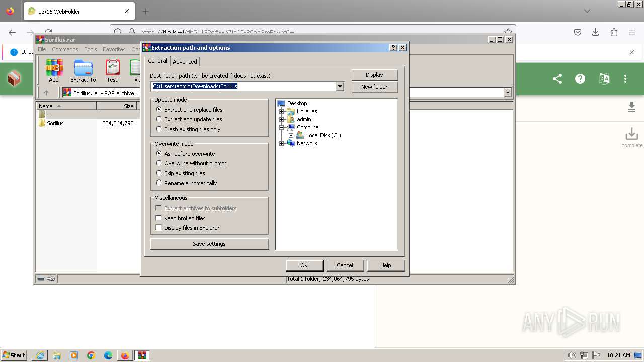Open the WinRAR File menu
644x362 pixels.
[42, 49]
